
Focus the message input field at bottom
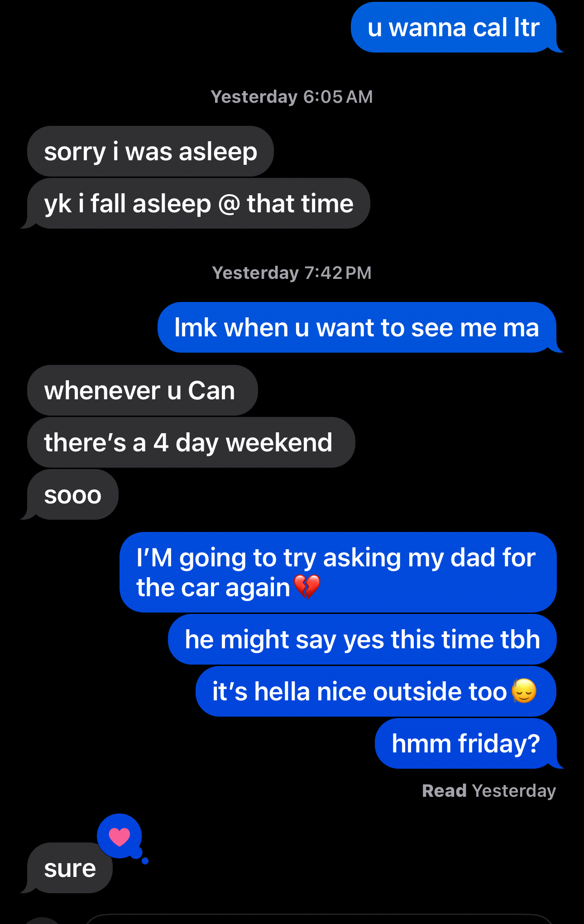click(319, 919)
